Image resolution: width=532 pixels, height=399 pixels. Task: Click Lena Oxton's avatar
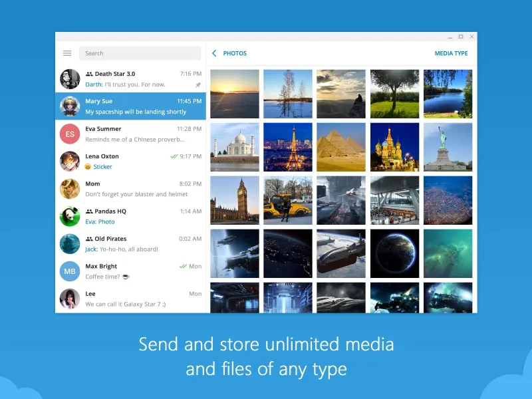(x=70, y=161)
